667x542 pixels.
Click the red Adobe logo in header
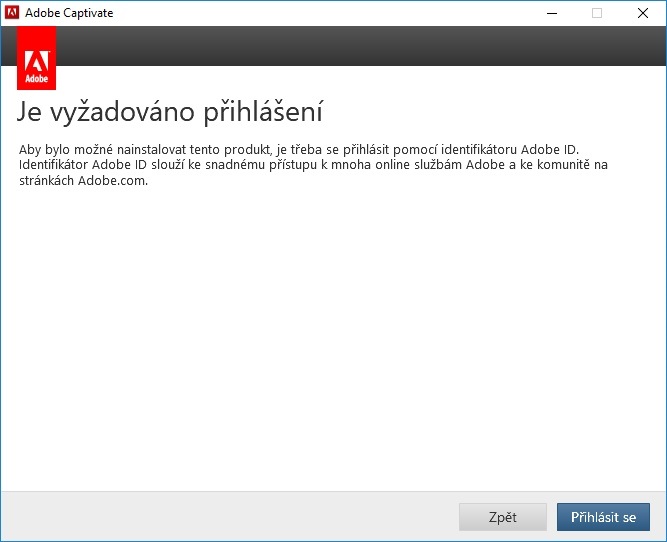[x=36, y=58]
